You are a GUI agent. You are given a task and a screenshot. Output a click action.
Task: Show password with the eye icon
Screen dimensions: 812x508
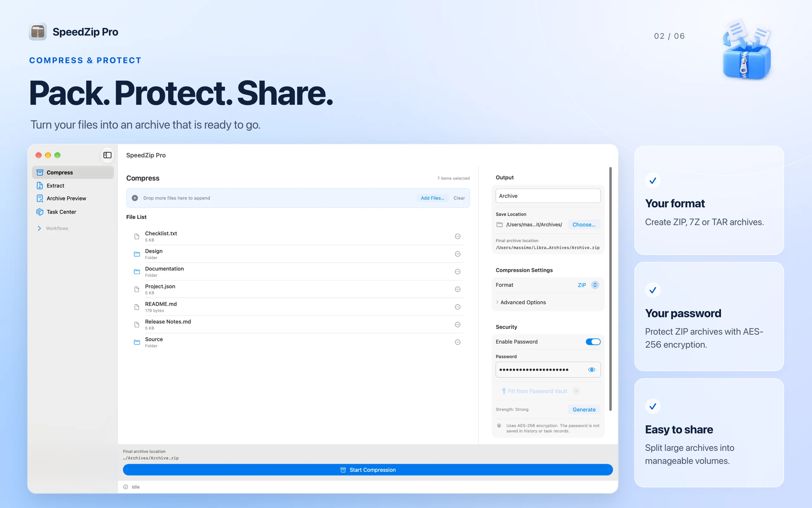click(x=592, y=370)
